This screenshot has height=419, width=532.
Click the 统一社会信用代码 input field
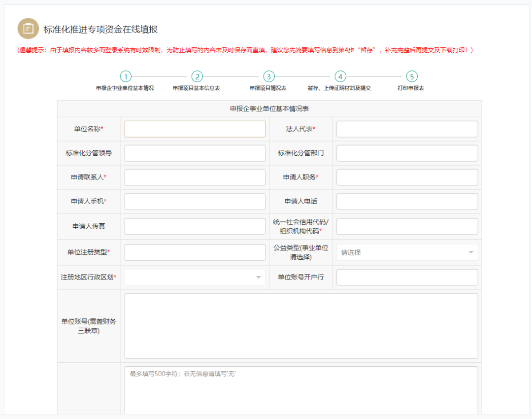406,226
